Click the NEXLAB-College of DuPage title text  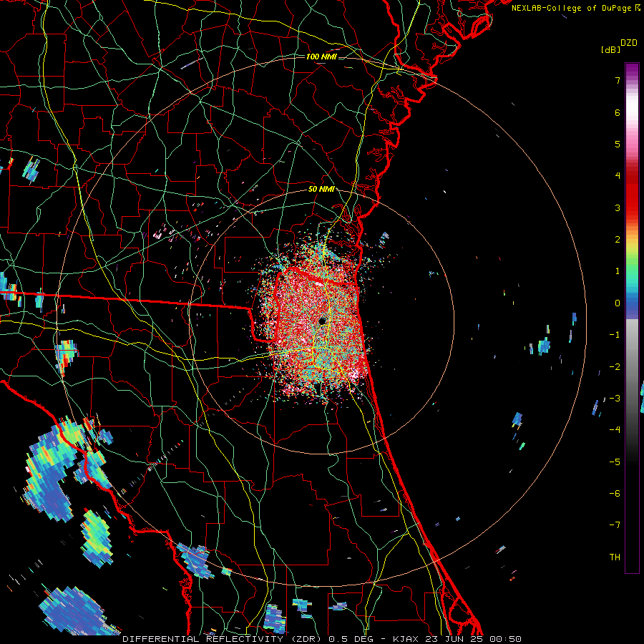tap(575, 8)
